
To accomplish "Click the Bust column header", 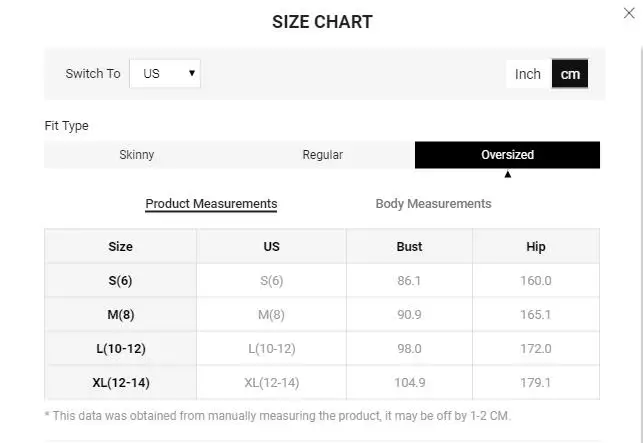I will click(409, 246).
